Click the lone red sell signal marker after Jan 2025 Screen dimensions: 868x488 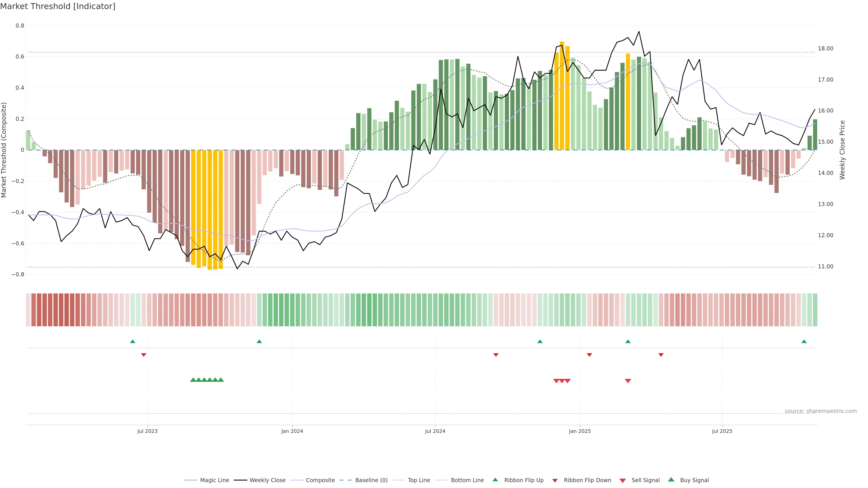point(628,381)
